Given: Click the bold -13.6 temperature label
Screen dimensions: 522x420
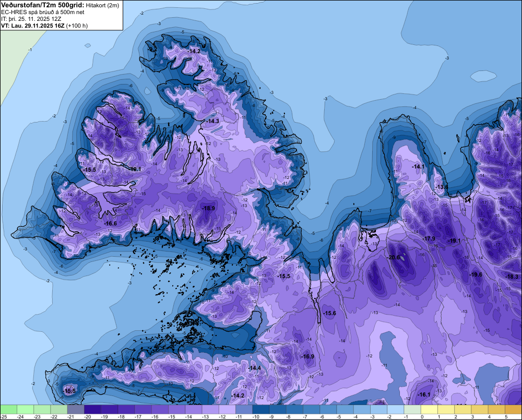Looking at the screenshot, I should coord(442,187).
